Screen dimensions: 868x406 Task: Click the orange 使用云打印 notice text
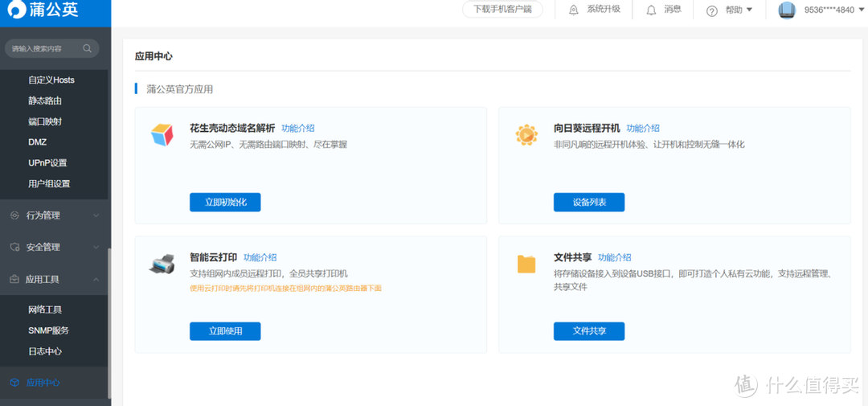[285, 288]
